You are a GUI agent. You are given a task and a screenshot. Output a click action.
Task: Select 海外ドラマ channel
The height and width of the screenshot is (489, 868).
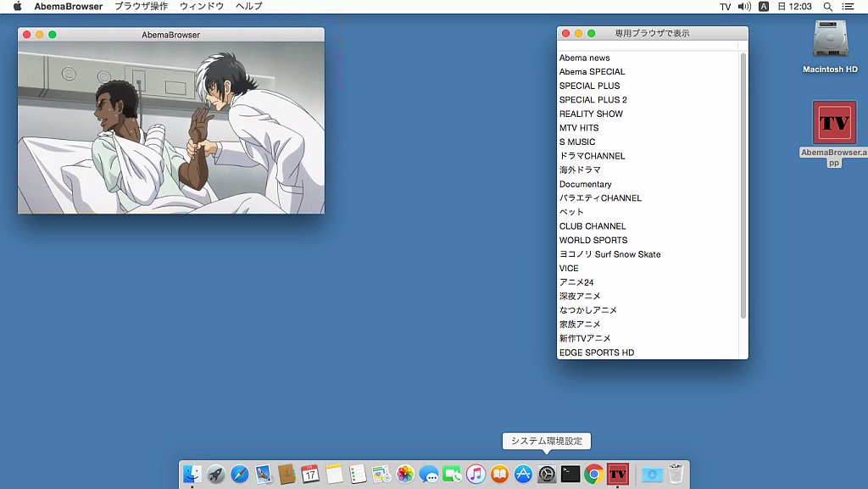click(x=648, y=169)
